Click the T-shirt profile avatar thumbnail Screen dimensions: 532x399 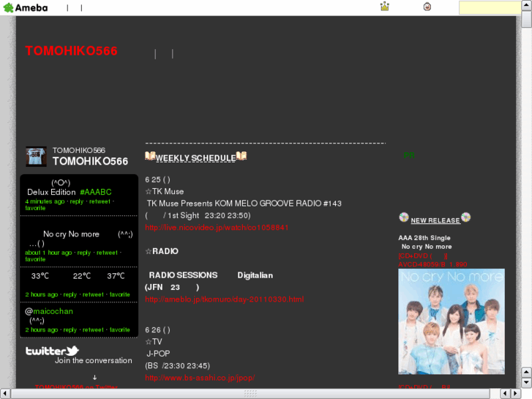point(37,157)
